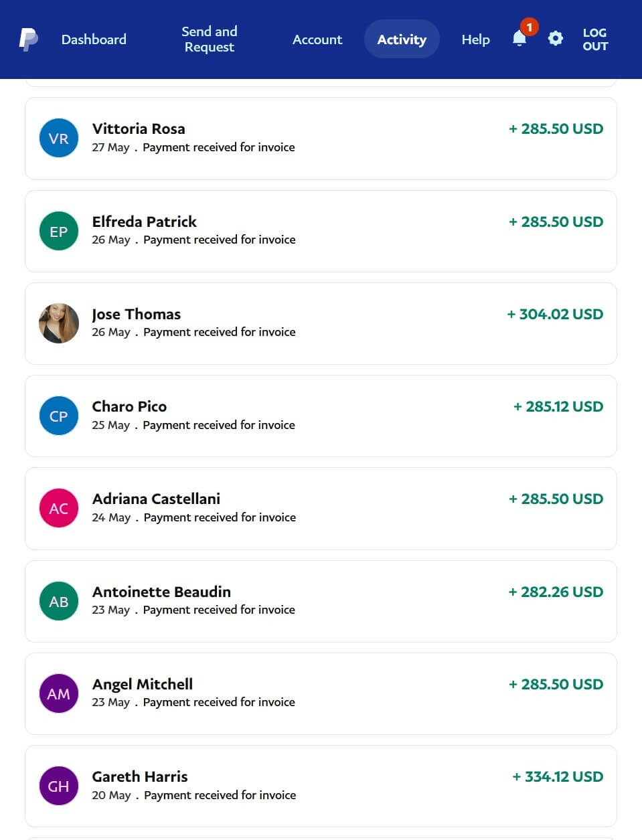
Task: Click Angel Mitchell's AM avatar
Action: (x=59, y=693)
